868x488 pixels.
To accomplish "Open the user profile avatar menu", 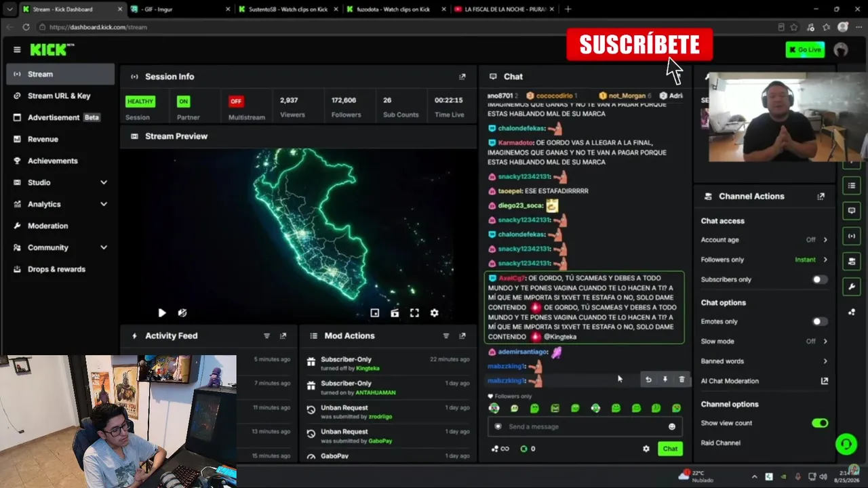I will [x=841, y=49].
